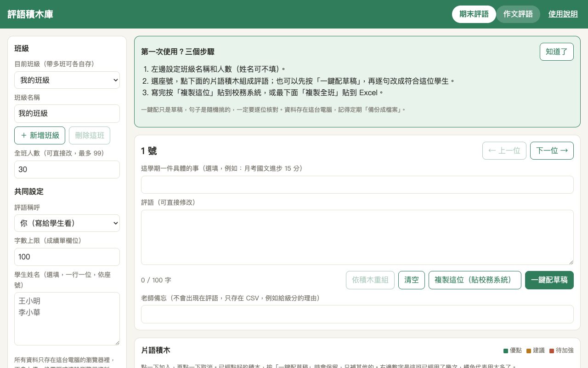Screen dimensions: 588x368
Task: Click into the 評語 text area
Action: [x=357, y=237]
